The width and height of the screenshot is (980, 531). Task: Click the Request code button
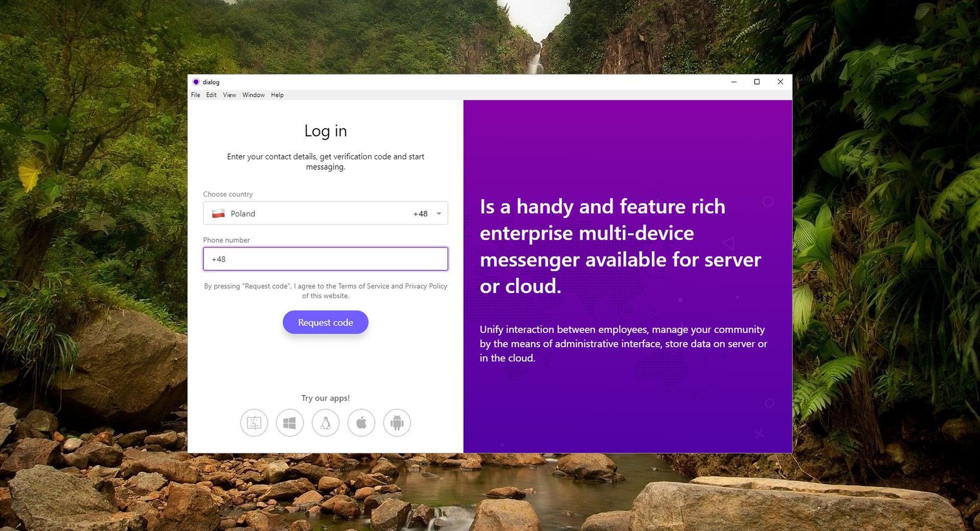point(325,322)
